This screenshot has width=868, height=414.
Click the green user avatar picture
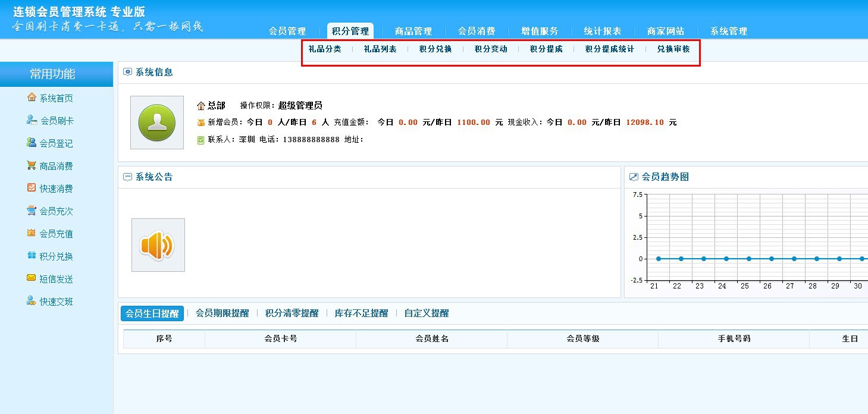[x=157, y=123]
